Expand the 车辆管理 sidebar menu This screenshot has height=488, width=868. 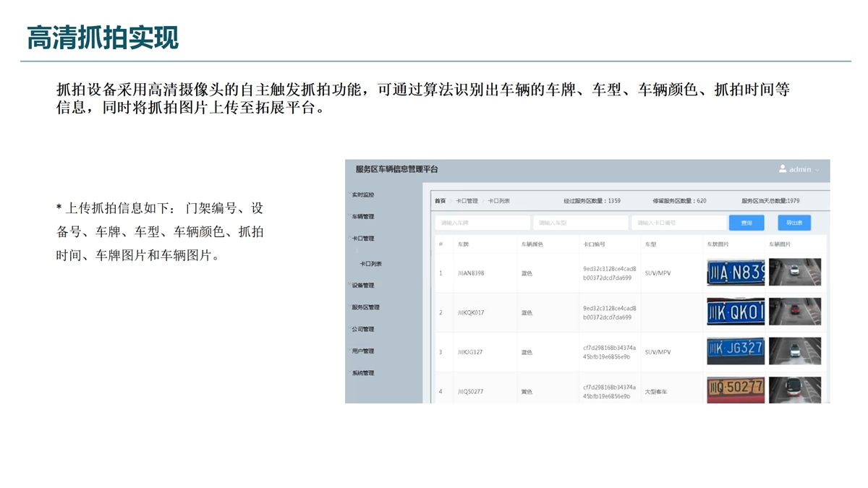coord(363,217)
